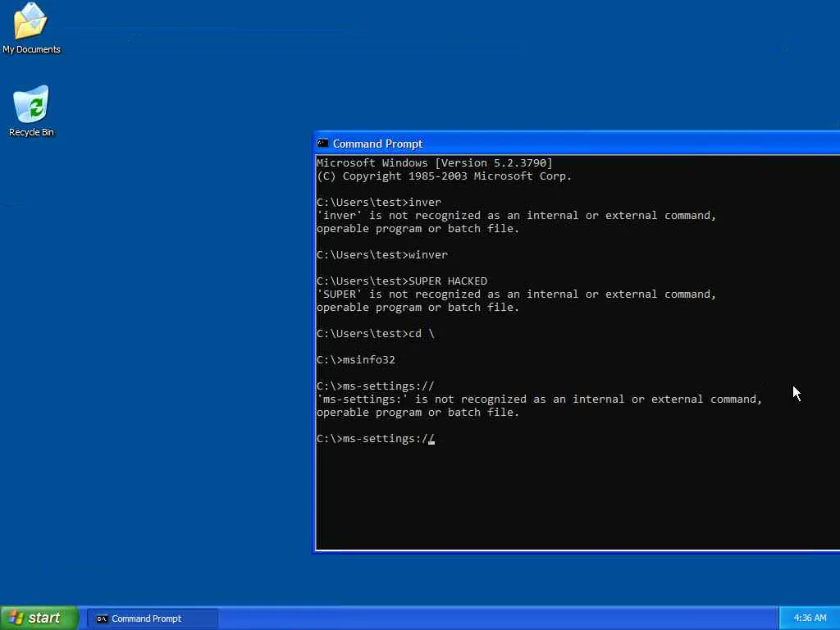The height and width of the screenshot is (630, 840).
Task: Click the Microsoft Windows [Version 5.2.3790] line
Action: (435, 163)
